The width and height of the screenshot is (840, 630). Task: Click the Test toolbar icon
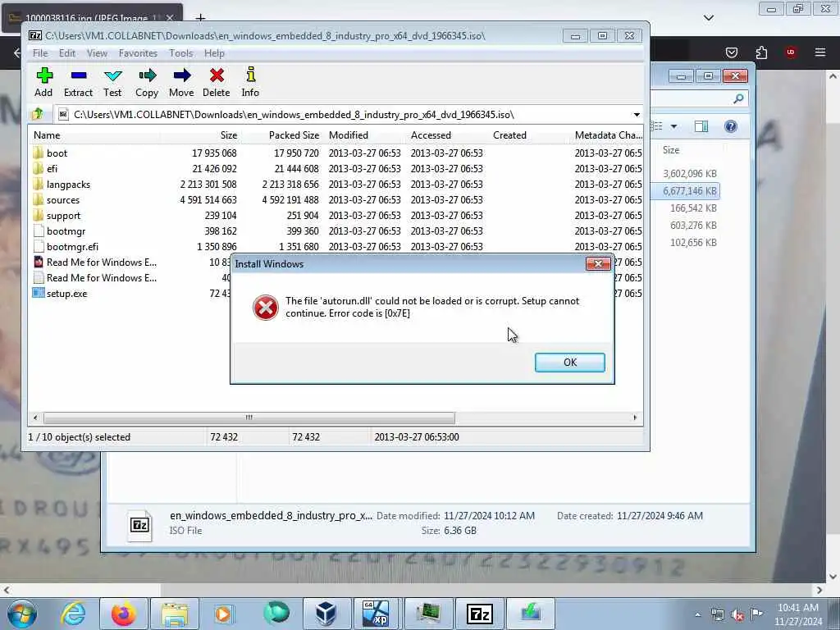click(112, 82)
